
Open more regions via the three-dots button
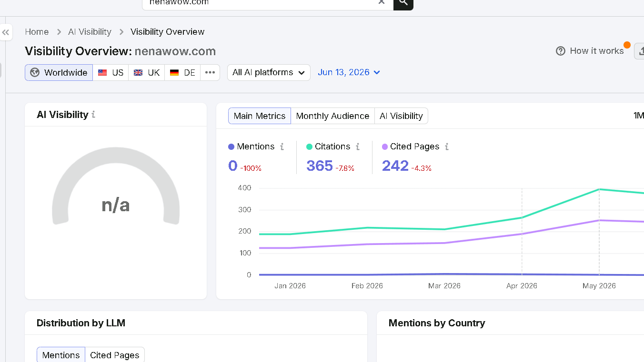pos(210,72)
